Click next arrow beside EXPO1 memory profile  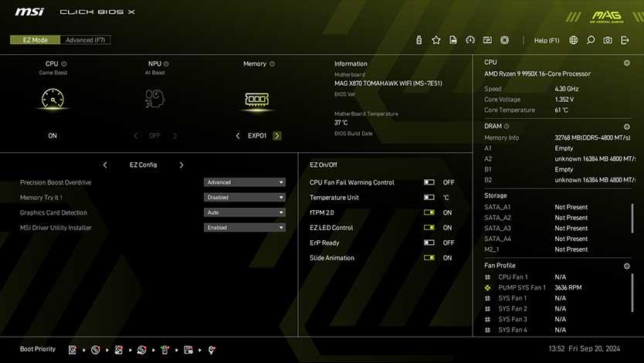tap(277, 136)
